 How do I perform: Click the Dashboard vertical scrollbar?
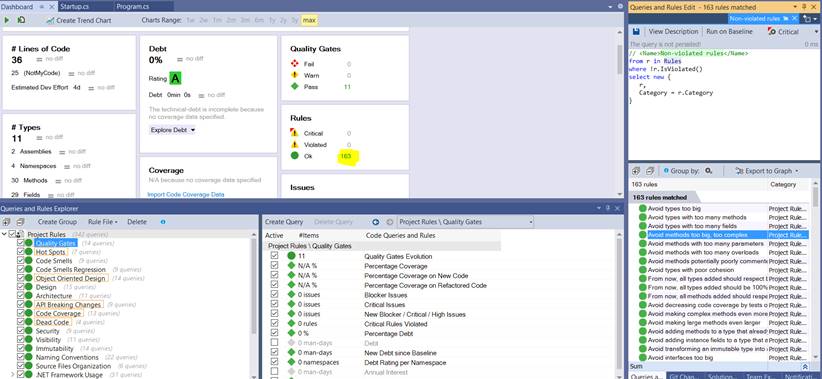click(620, 113)
